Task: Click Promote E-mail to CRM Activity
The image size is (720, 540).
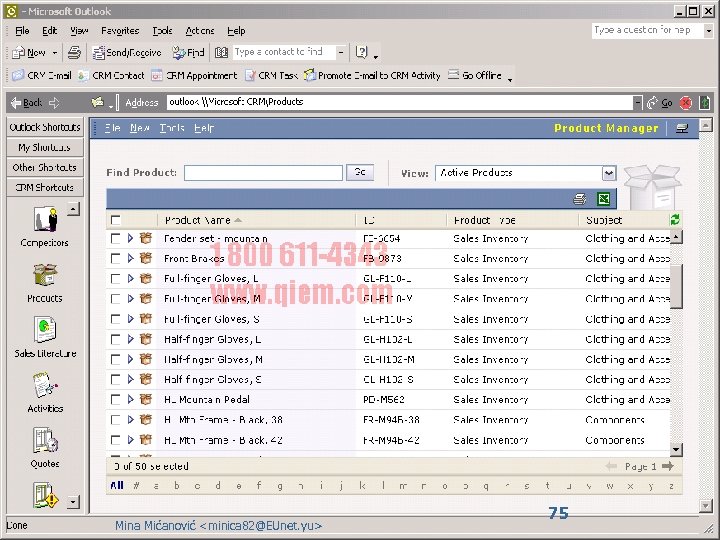Action: click(372, 75)
